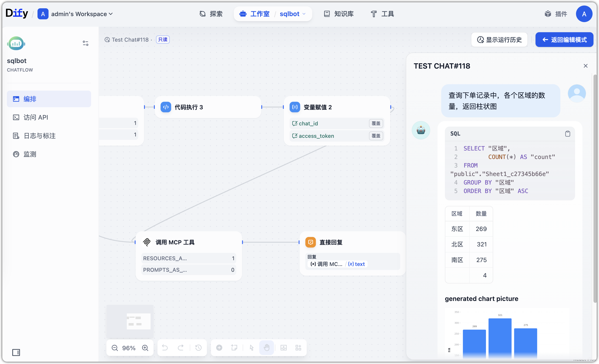Viewport: 599px width, 364px height.
Task: Click the undo icon in canvas toolbar
Action: click(165, 348)
